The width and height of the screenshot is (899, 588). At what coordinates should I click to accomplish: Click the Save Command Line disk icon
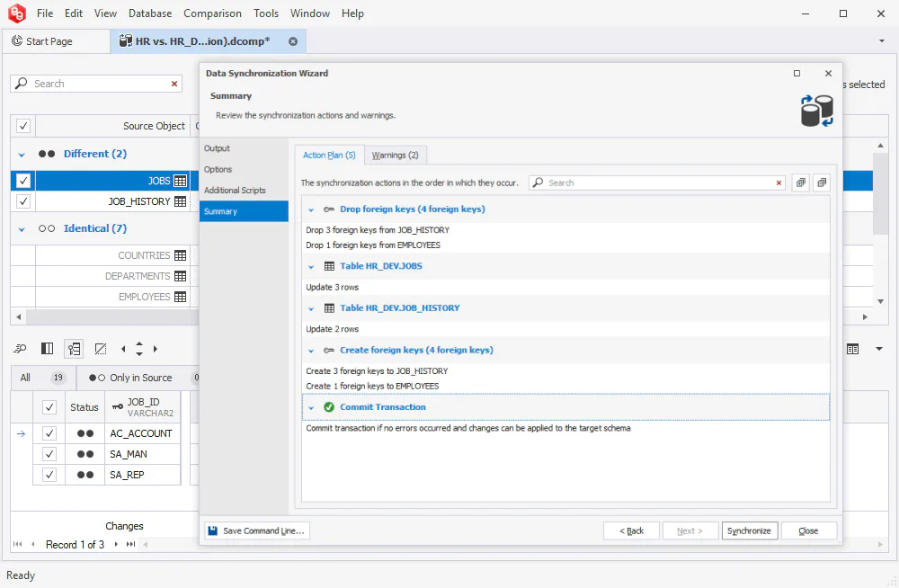213,530
